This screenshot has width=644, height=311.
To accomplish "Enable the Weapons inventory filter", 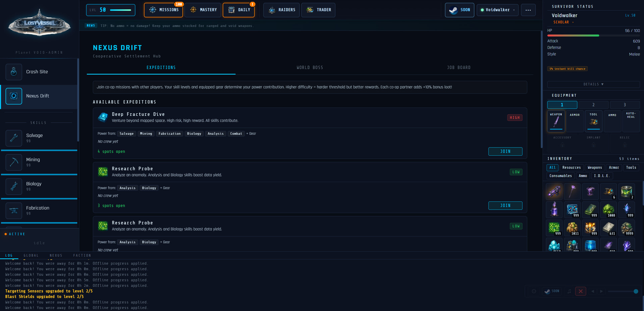I will 595,167.
